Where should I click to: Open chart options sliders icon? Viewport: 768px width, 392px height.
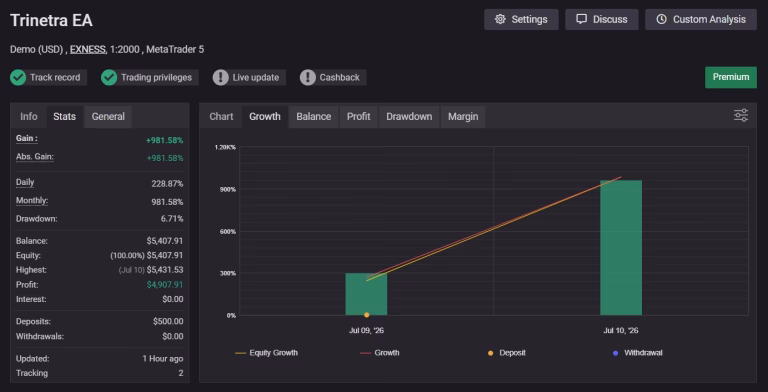(x=741, y=116)
